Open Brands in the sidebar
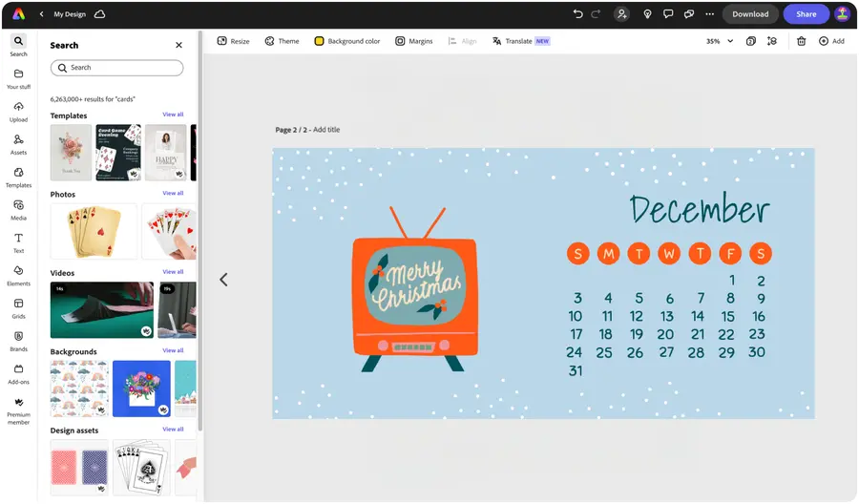Viewport: 859px width, 504px height. [19, 342]
